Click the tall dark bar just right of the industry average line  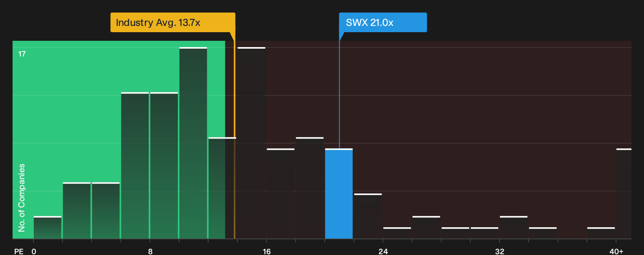pos(251,143)
